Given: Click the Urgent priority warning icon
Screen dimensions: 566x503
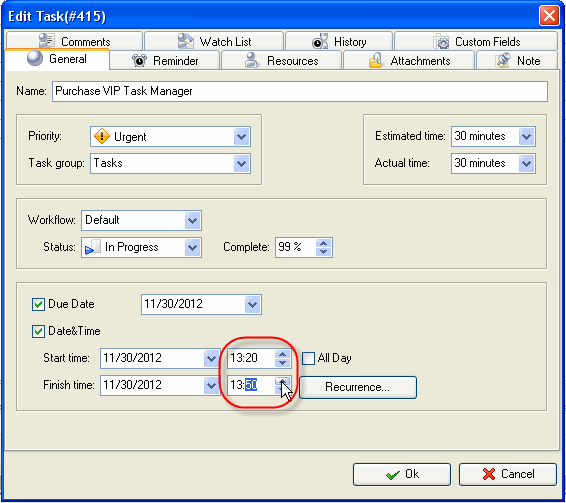Looking at the screenshot, I should (x=102, y=136).
